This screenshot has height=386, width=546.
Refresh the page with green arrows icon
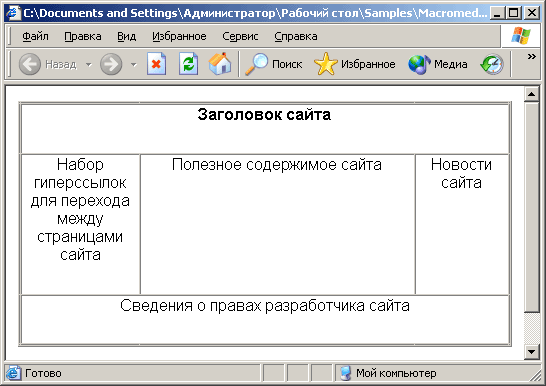point(188,64)
